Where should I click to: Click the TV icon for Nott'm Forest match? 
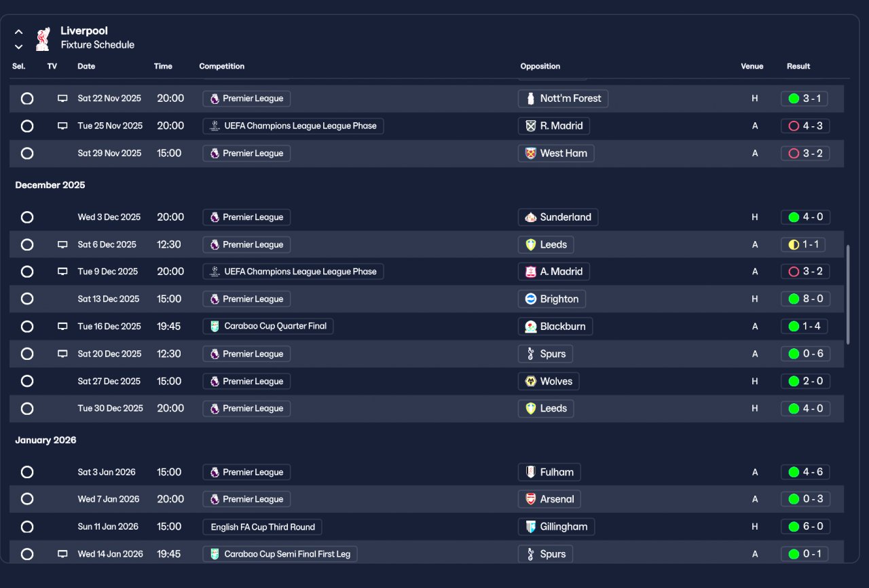(x=62, y=98)
